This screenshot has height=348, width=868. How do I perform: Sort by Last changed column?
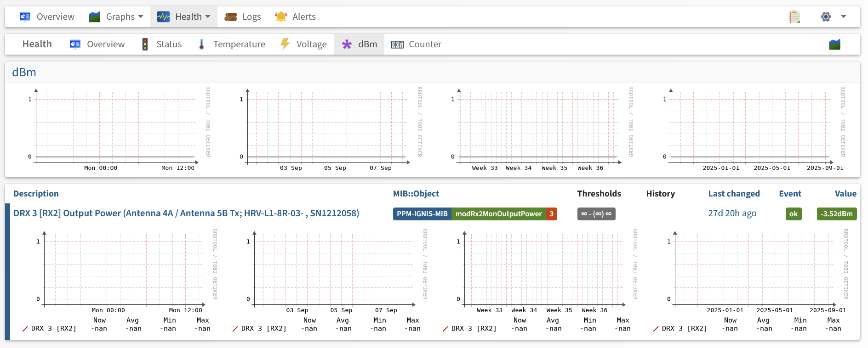(x=734, y=194)
